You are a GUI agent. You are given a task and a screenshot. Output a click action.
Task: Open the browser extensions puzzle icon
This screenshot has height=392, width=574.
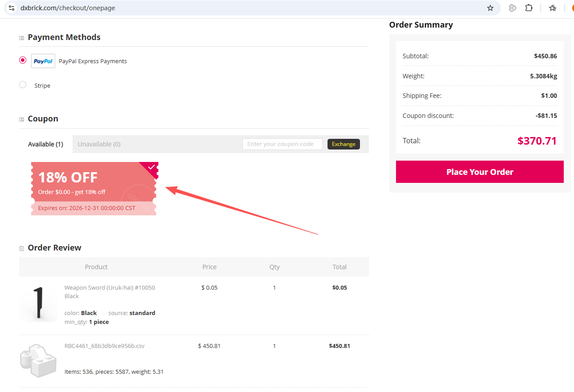[x=529, y=8]
